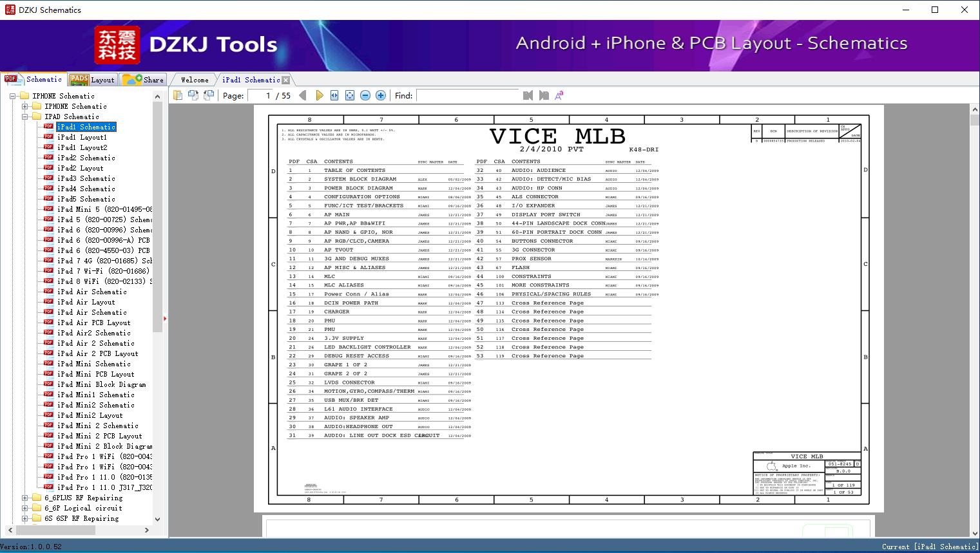This screenshot has height=553, width=980.
Task: Find previous match icon
Action: (528, 95)
